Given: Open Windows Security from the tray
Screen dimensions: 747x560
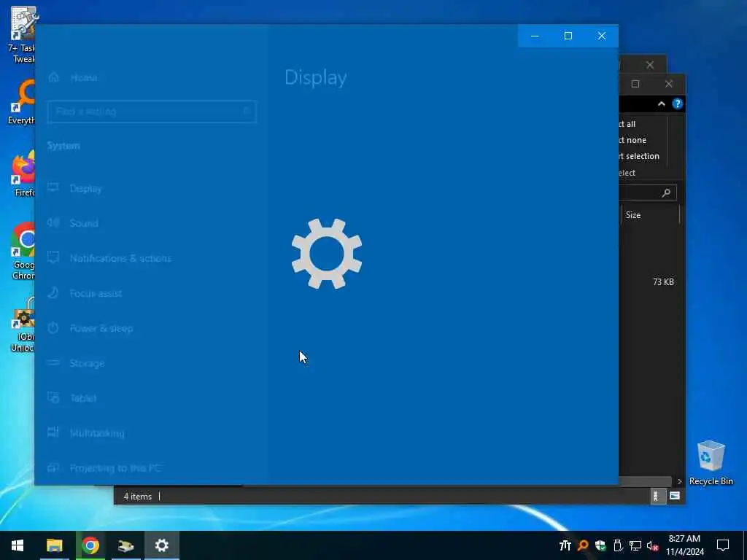Looking at the screenshot, I should (x=600, y=545).
